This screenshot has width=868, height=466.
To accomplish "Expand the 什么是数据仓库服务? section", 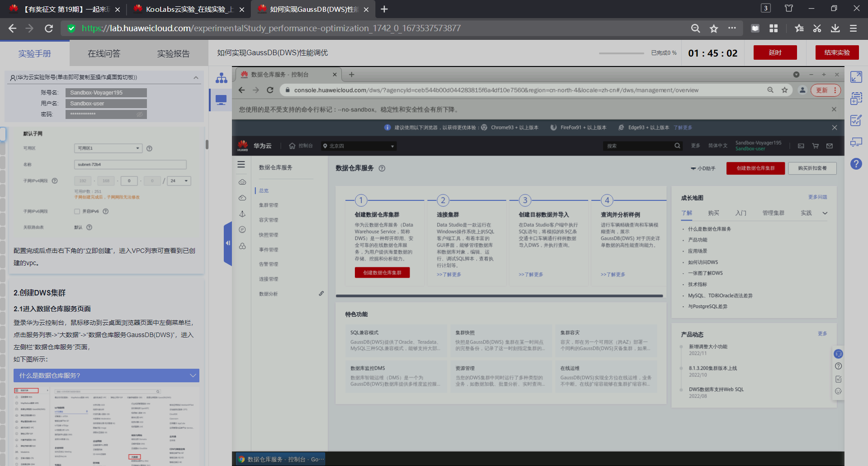I will (106, 376).
